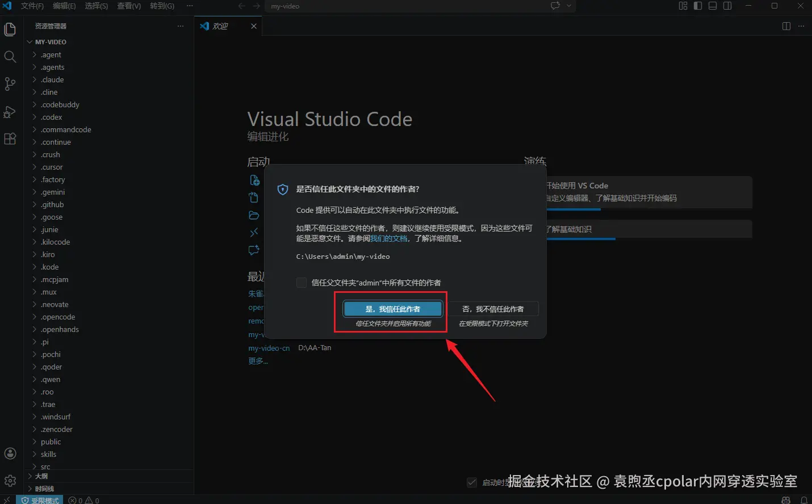Open editor more actions ellipsis
812x504 pixels.
(x=801, y=26)
